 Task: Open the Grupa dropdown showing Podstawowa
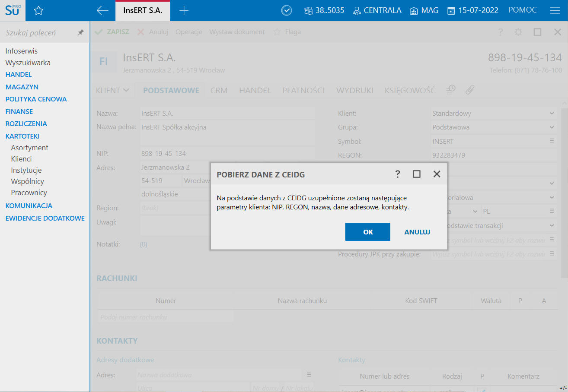click(494, 127)
